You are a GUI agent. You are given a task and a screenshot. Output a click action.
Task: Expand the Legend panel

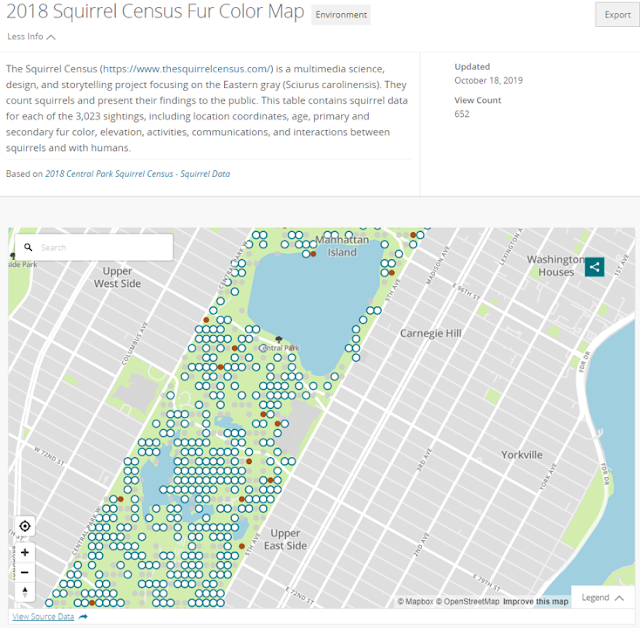602,598
